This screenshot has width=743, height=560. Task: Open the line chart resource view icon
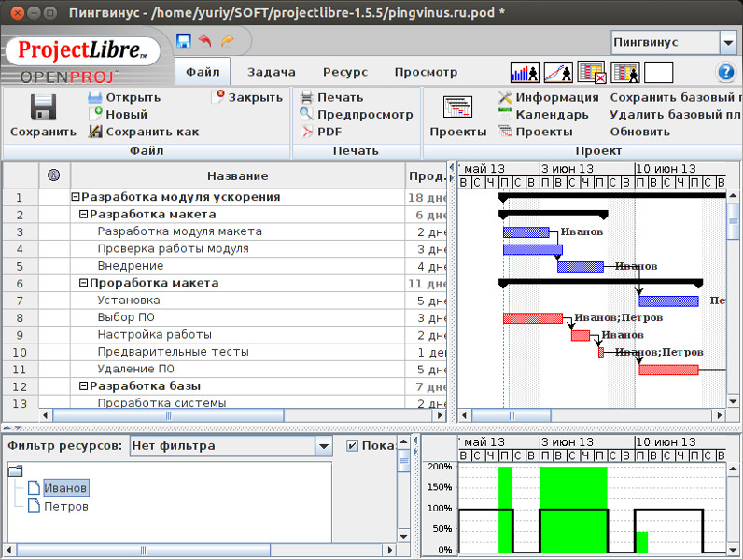558,73
